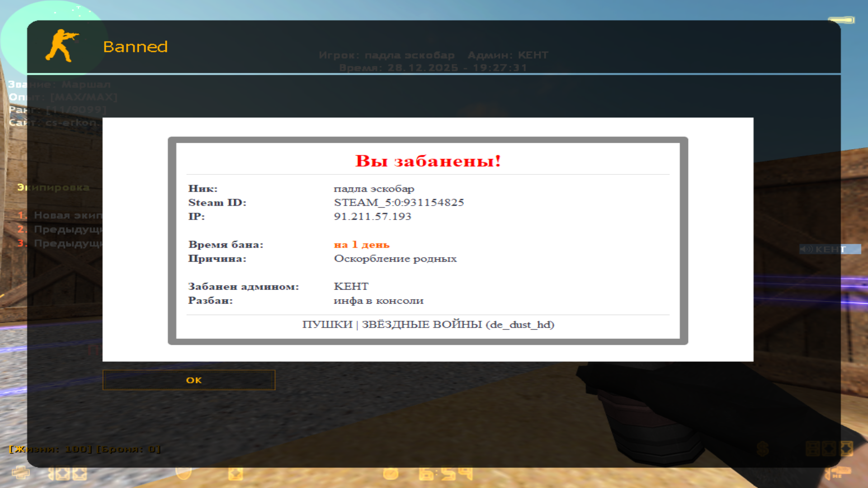Image resolution: width=868 pixels, height=488 pixels.
Task: Click the IP address 91.211.57.193
Action: coord(373,216)
